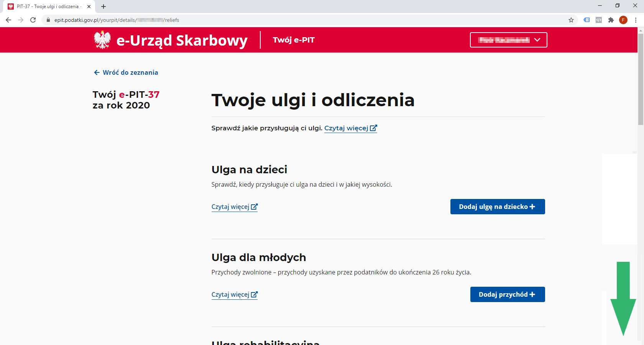644x345 pixels.
Task: Click the blue screen-reader extension icon
Action: [586, 20]
